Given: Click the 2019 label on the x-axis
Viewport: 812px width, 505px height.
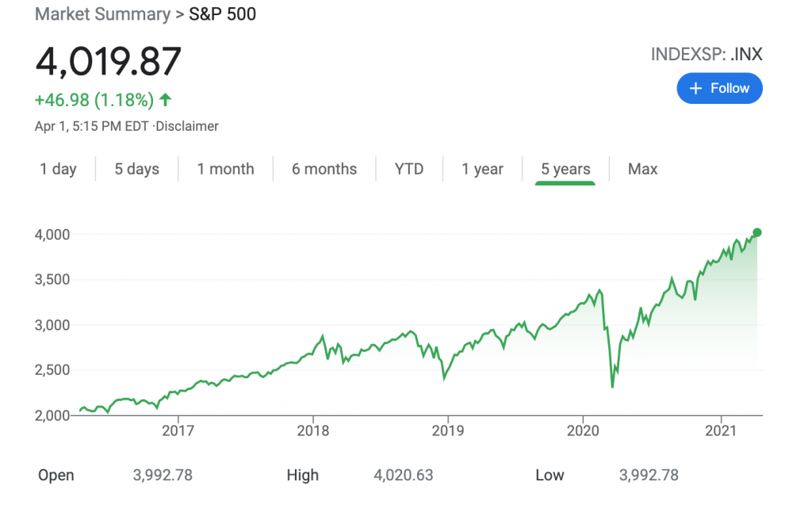Looking at the screenshot, I should point(447,431).
